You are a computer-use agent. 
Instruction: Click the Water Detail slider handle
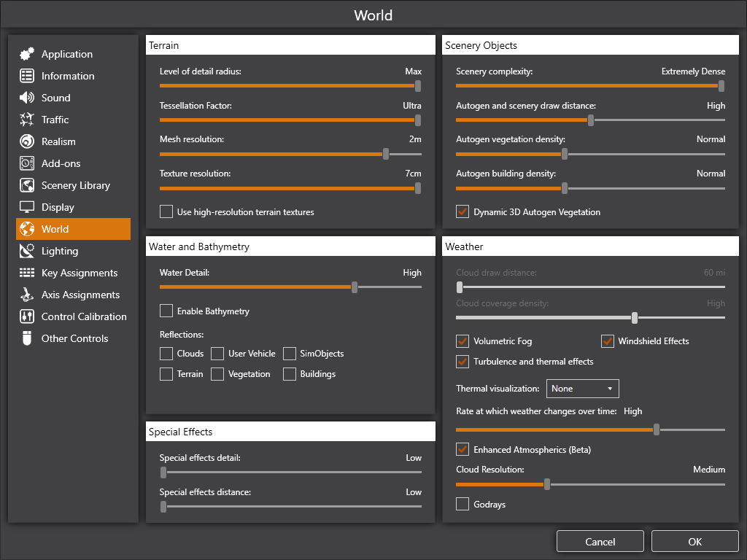[x=355, y=287]
